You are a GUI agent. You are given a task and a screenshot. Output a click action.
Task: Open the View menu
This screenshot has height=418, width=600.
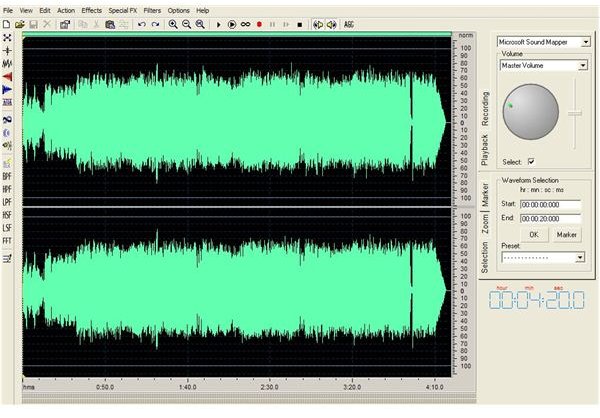pyautogui.click(x=26, y=10)
